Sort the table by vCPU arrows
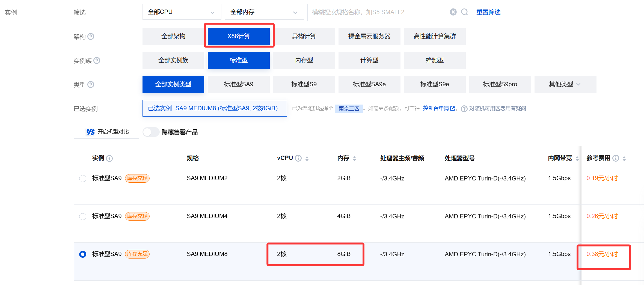 click(x=307, y=159)
